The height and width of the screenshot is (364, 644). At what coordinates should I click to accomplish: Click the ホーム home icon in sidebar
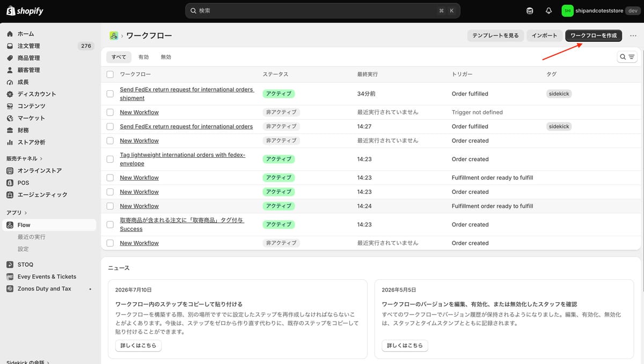point(10,34)
